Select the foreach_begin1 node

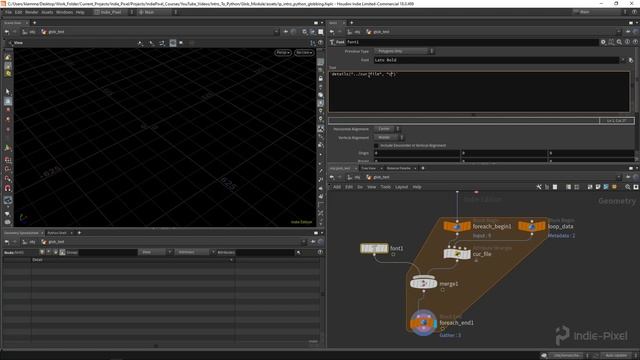pos(457,226)
